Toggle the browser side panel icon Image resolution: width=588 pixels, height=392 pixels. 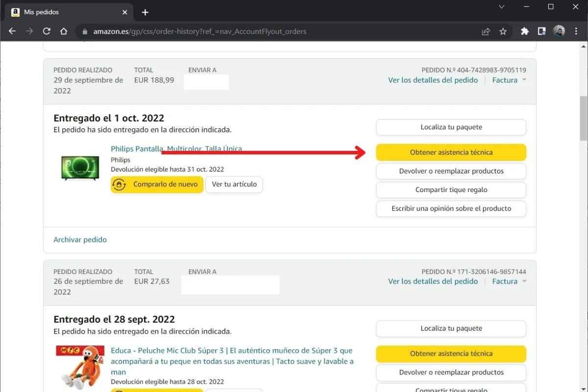541,31
